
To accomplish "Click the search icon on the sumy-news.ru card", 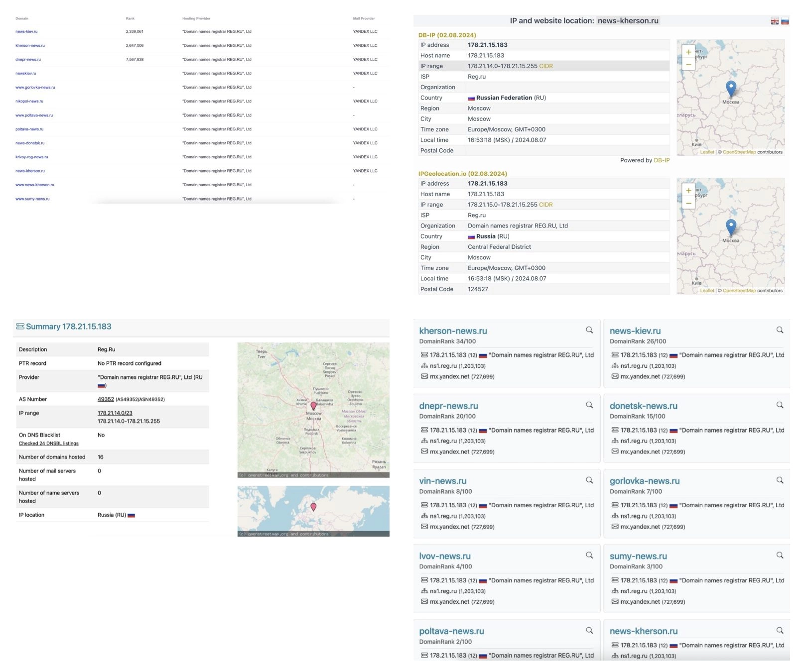I will (x=780, y=556).
